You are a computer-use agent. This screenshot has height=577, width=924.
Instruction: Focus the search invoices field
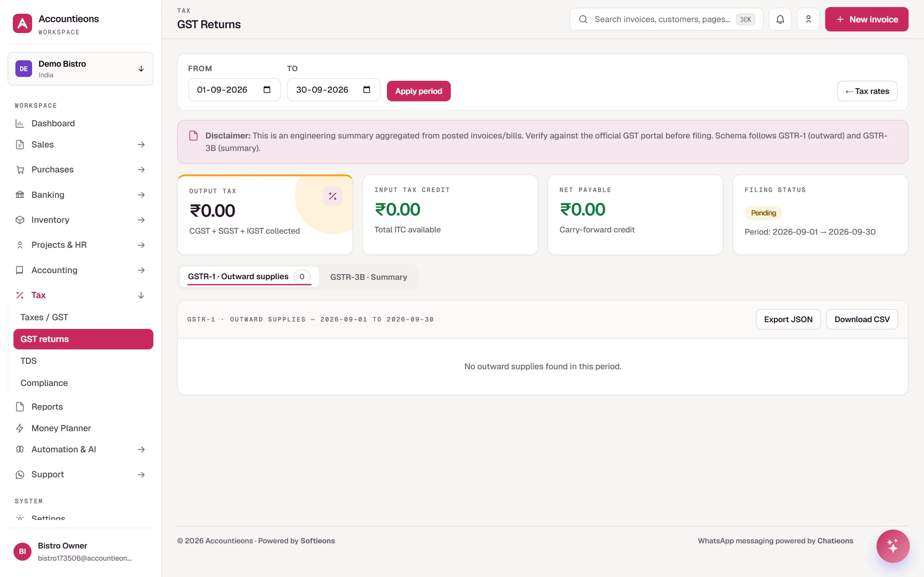click(666, 20)
